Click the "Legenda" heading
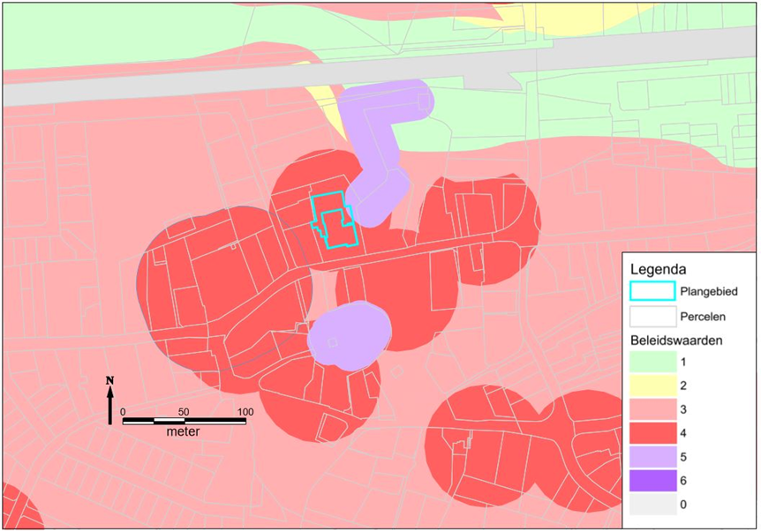This screenshot has width=761, height=532. [x=658, y=269]
